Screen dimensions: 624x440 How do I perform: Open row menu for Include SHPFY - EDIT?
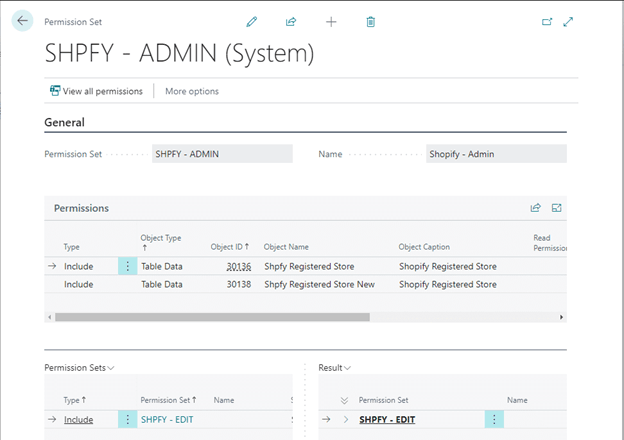click(128, 419)
